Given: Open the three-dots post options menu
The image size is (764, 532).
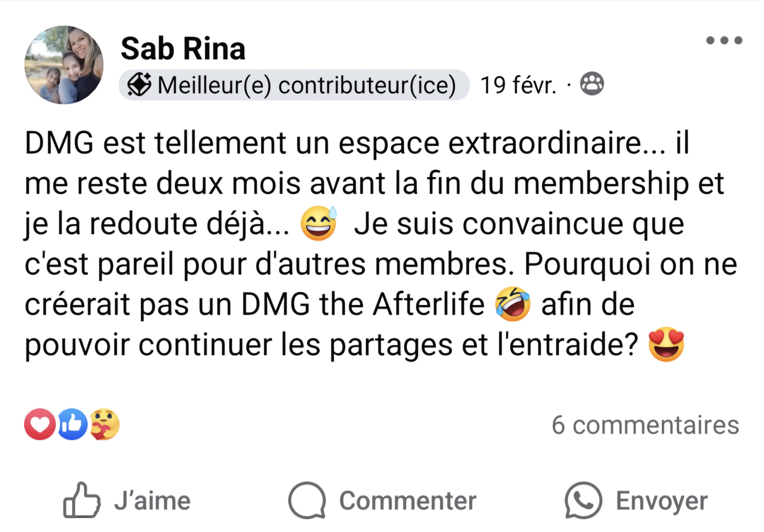Looking at the screenshot, I should point(724,41).
